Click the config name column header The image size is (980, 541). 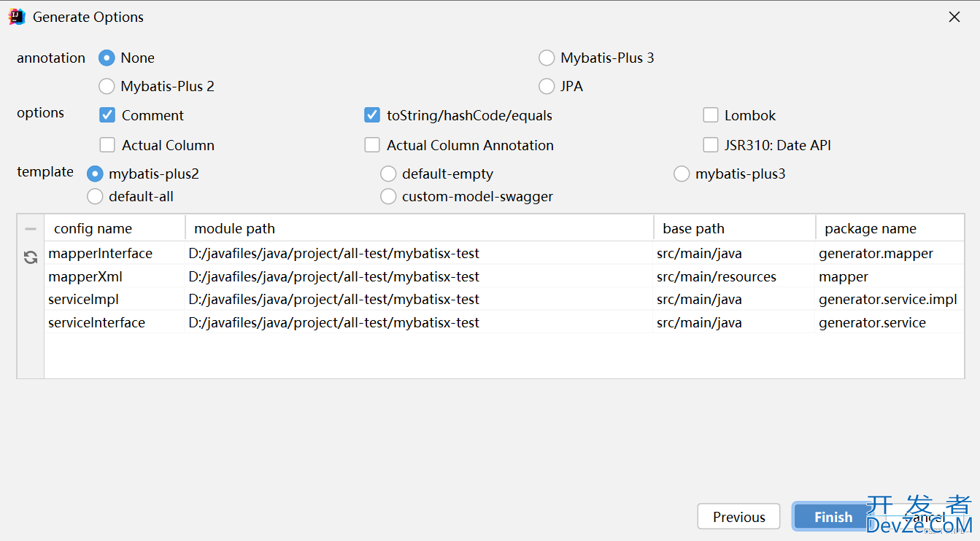pyautogui.click(x=115, y=228)
